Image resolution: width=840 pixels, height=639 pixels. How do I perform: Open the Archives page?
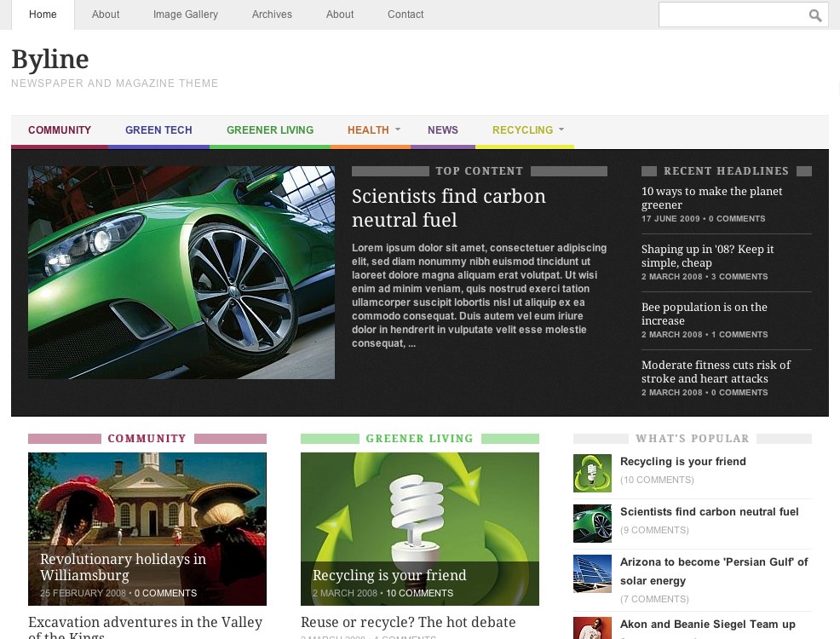tap(272, 14)
